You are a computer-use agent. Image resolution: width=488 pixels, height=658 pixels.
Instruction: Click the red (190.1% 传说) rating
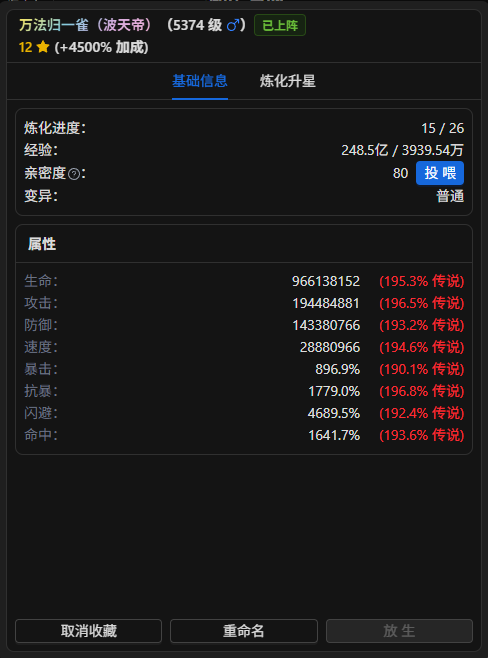click(422, 369)
